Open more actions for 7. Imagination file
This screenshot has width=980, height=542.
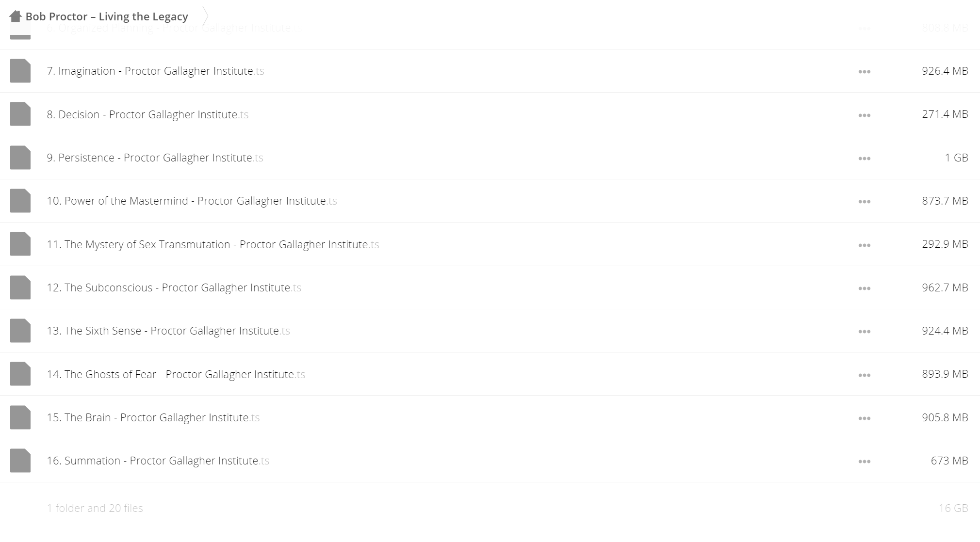pyautogui.click(x=864, y=72)
